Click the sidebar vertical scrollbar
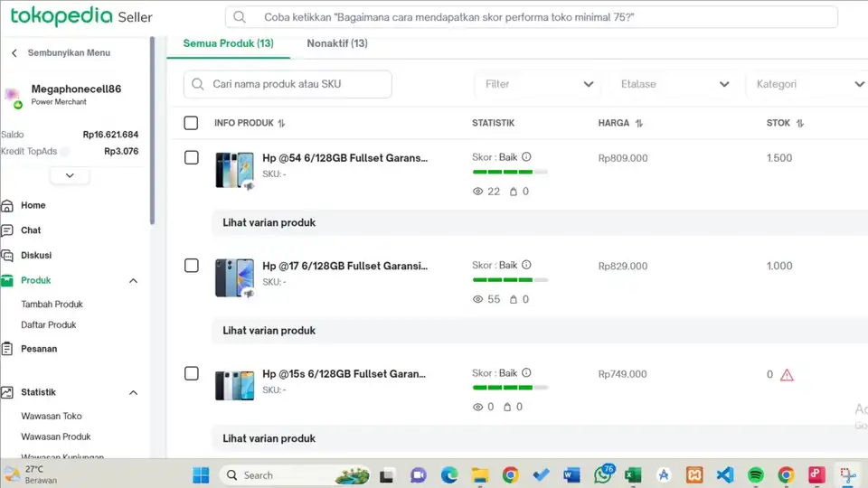Image resolution: width=868 pixels, height=488 pixels. click(x=152, y=132)
